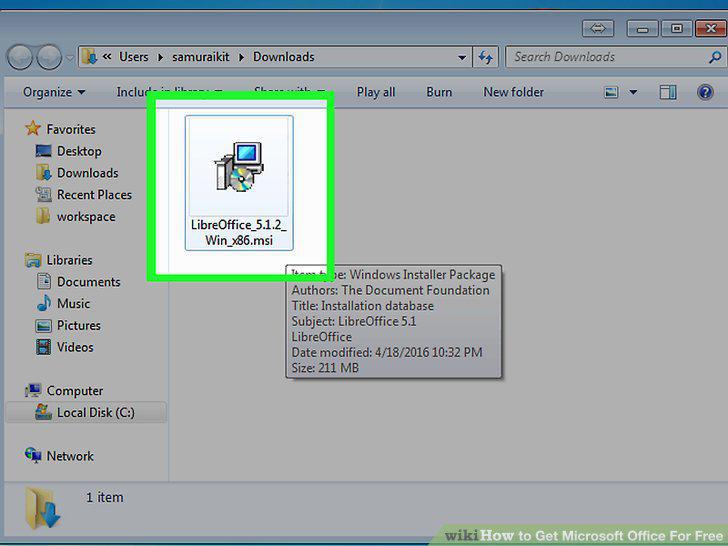Maximize the Downloads window

(x=676, y=29)
